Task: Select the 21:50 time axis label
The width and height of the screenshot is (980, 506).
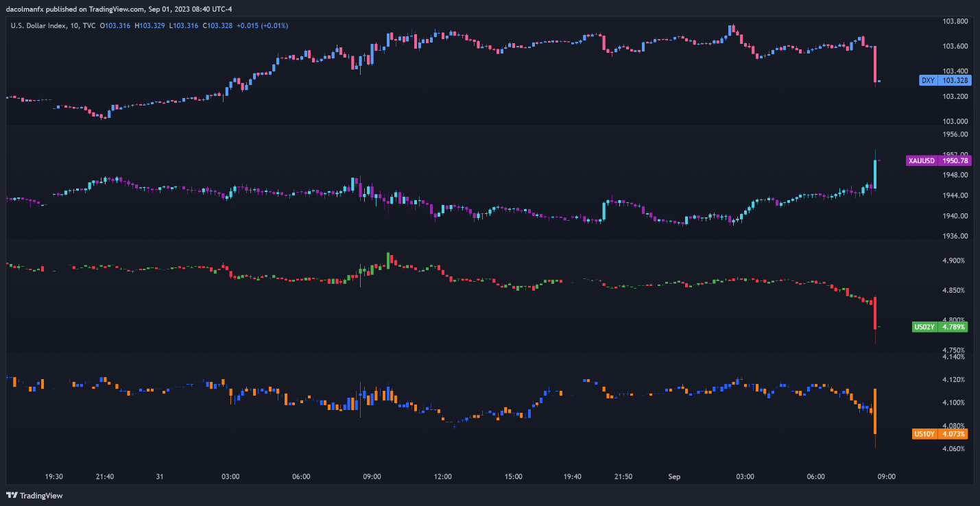Action: [x=623, y=477]
